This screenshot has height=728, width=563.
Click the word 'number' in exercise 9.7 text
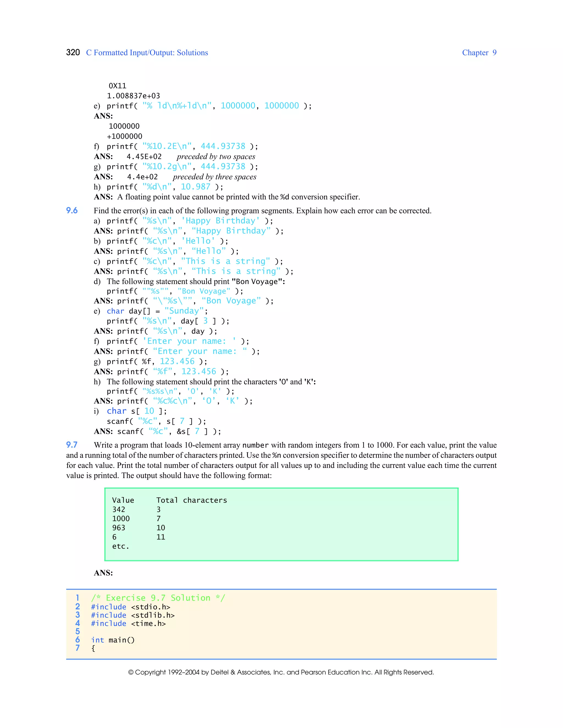[x=255, y=445]
